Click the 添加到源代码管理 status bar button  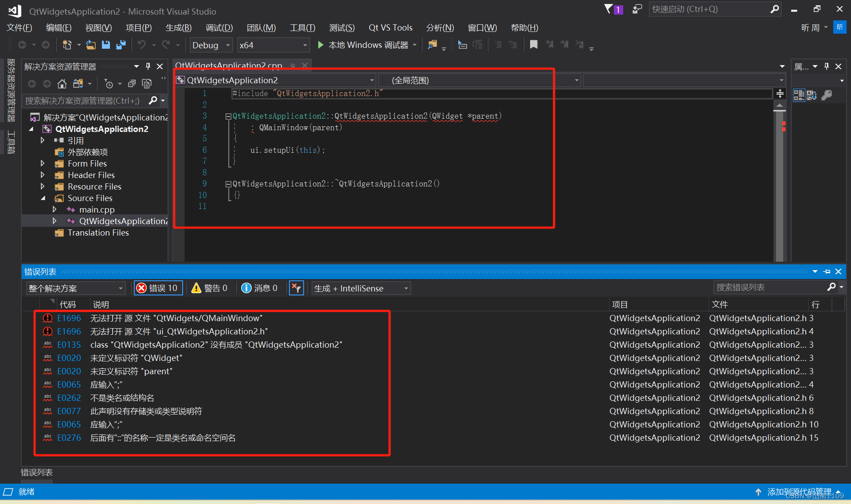pyautogui.click(x=799, y=492)
